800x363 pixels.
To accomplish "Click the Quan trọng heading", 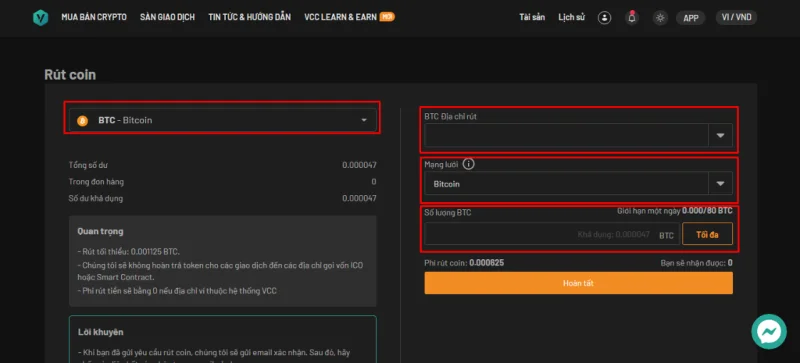I will (x=100, y=232).
